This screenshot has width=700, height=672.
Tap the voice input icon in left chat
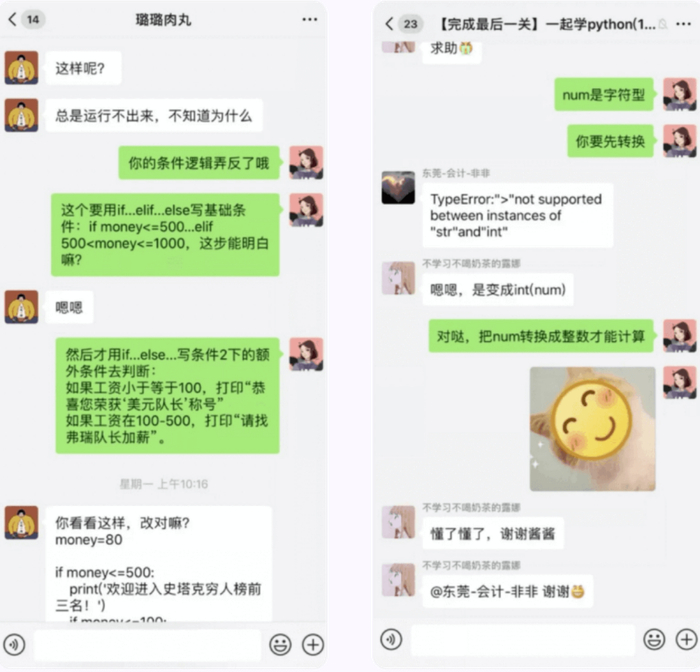click(x=14, y=644)
